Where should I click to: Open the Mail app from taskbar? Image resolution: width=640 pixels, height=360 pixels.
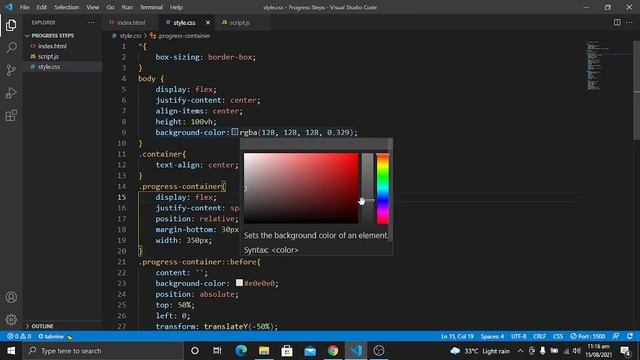310,351
